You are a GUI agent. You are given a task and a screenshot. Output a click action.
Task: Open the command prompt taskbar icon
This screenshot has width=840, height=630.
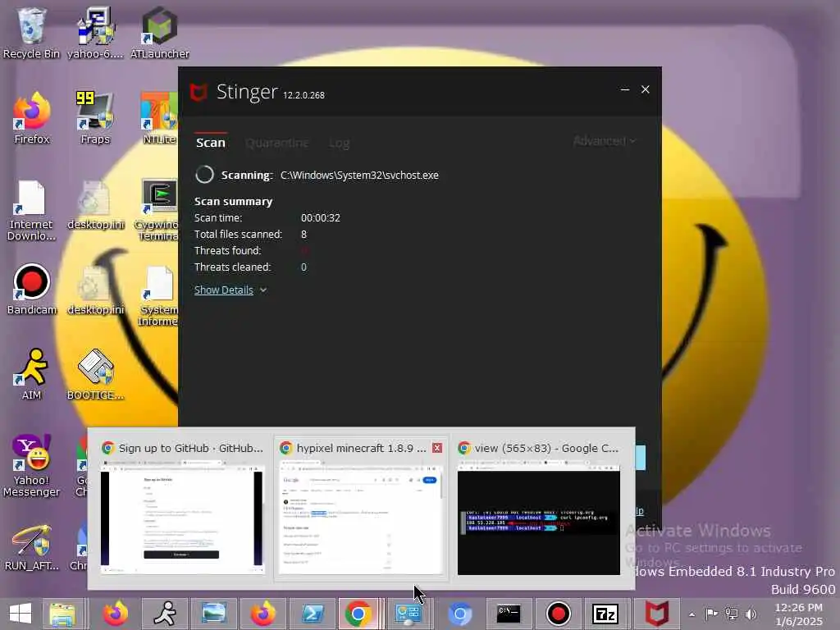pyautogui.click(x=509, y=614)
